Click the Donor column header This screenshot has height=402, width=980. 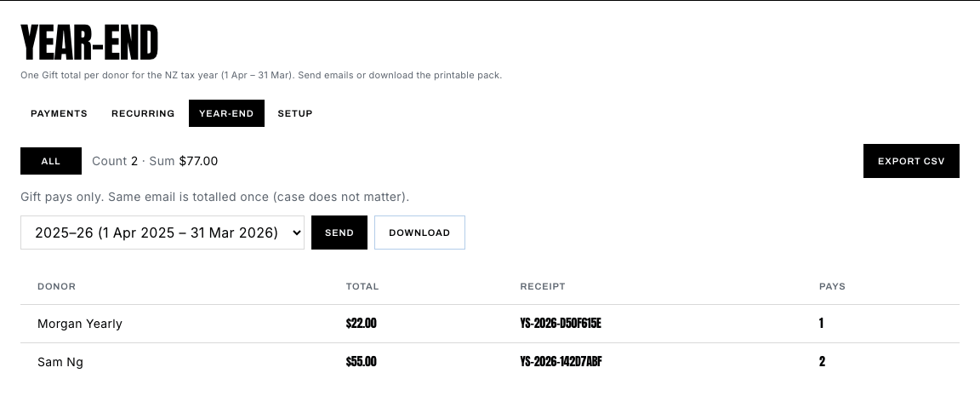click(56, 286)
